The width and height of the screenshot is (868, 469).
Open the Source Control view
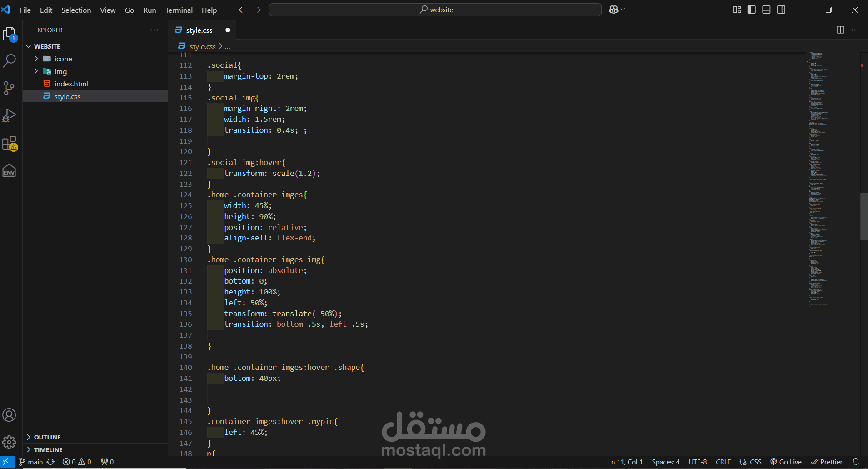tap(10, 88)
